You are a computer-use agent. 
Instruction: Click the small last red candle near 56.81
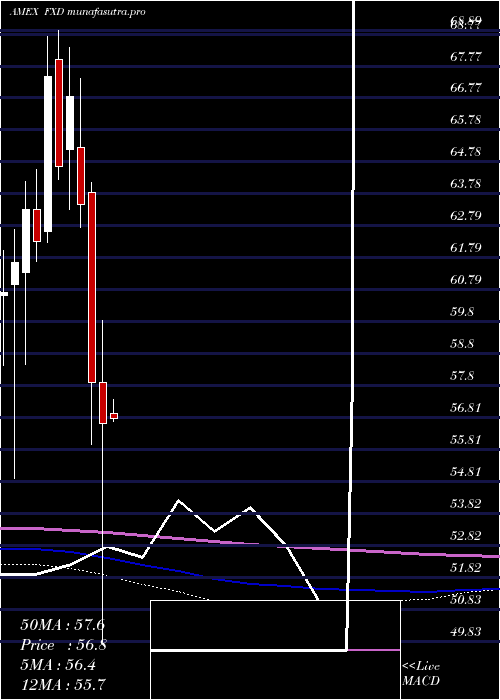pos(114,416)
